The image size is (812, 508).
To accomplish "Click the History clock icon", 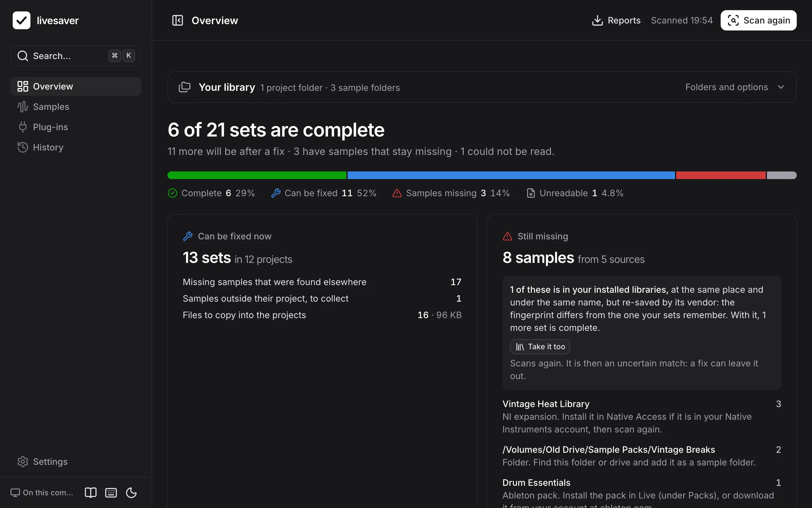I will pos(23,148).
